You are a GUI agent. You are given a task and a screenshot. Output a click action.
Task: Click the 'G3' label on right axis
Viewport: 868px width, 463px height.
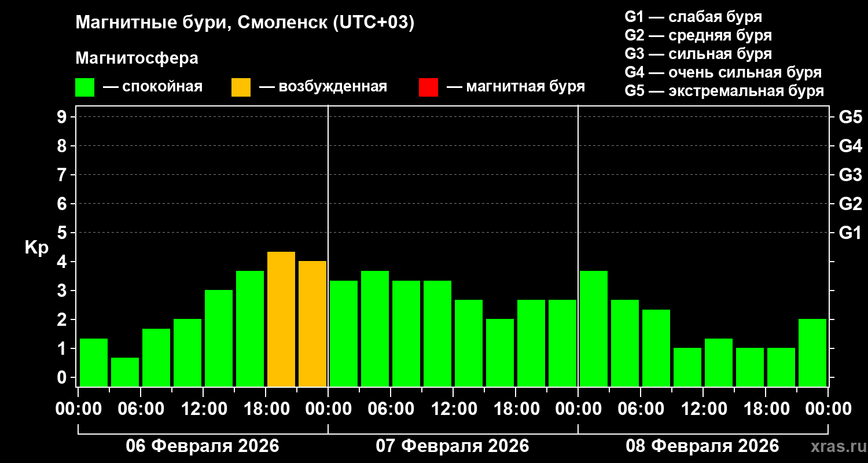tap(850, 175)
